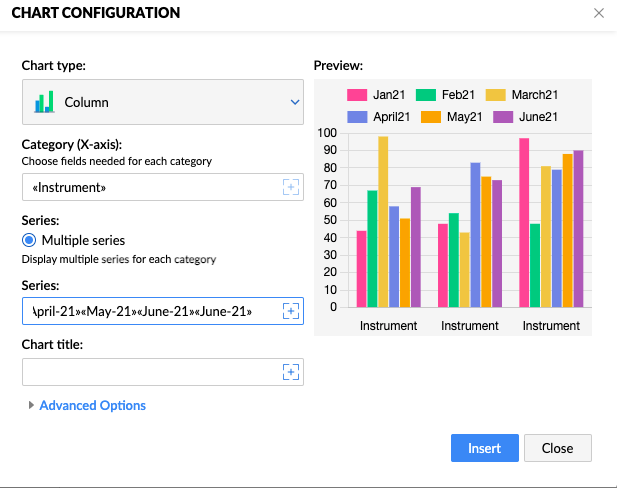Click insert-field icon in Category X-axis box
The height and width of the screenshot is (488, 617).
(291, 187)
